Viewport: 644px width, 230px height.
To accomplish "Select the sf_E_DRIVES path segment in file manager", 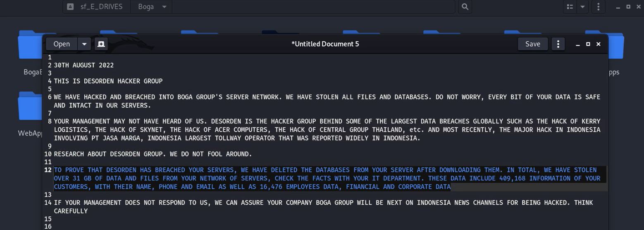I will tap(101, 7).
